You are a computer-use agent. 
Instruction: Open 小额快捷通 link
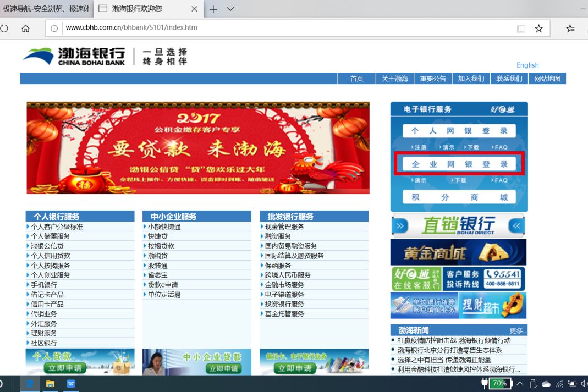(x=164, y=227)
